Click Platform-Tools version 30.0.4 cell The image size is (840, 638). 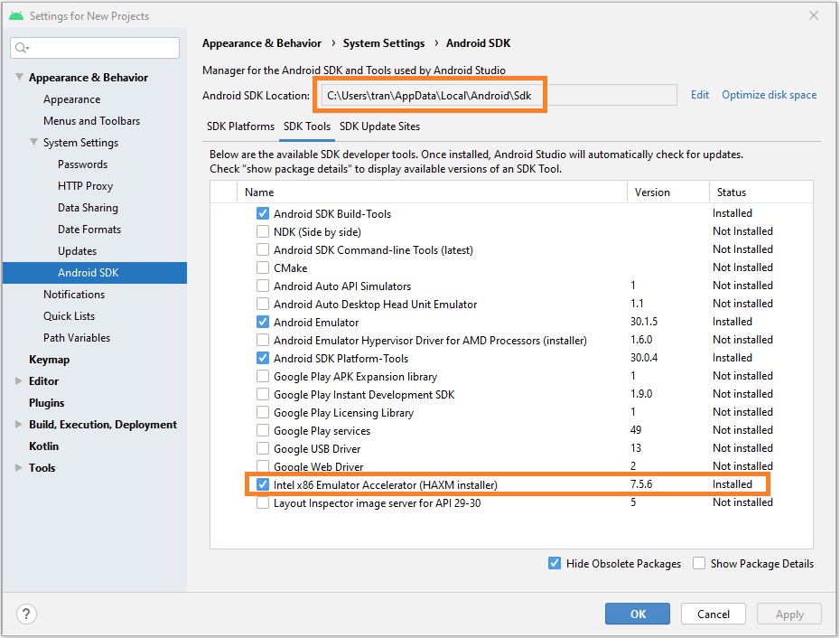click(x=644, y=358)
